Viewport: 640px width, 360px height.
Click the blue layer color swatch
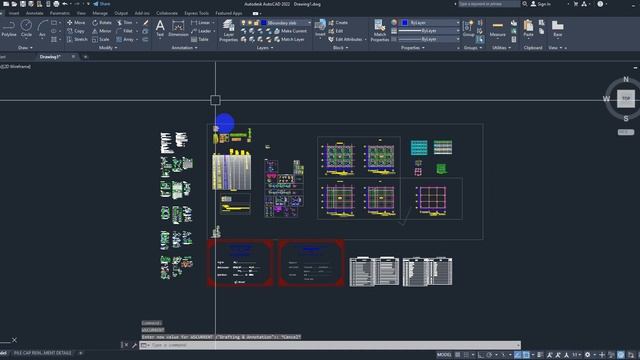pos(264,23)
